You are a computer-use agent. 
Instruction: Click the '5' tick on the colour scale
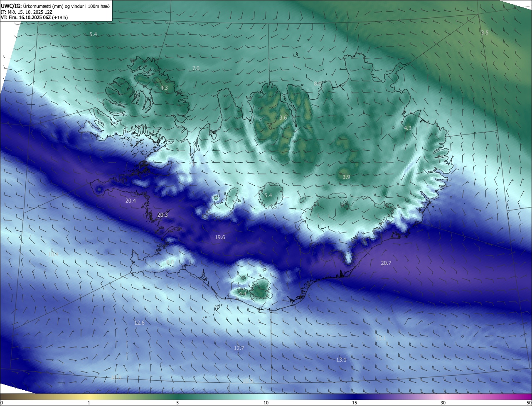tap(177, 403)
